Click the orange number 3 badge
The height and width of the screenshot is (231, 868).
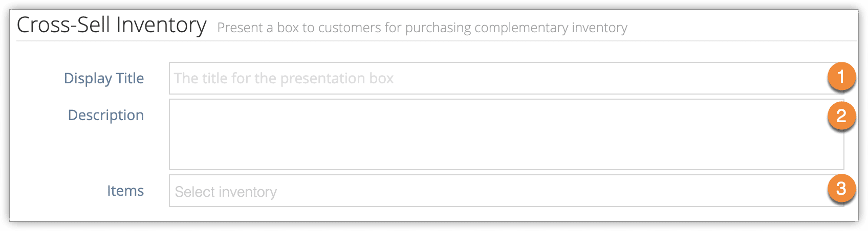[x=841, y=189]
